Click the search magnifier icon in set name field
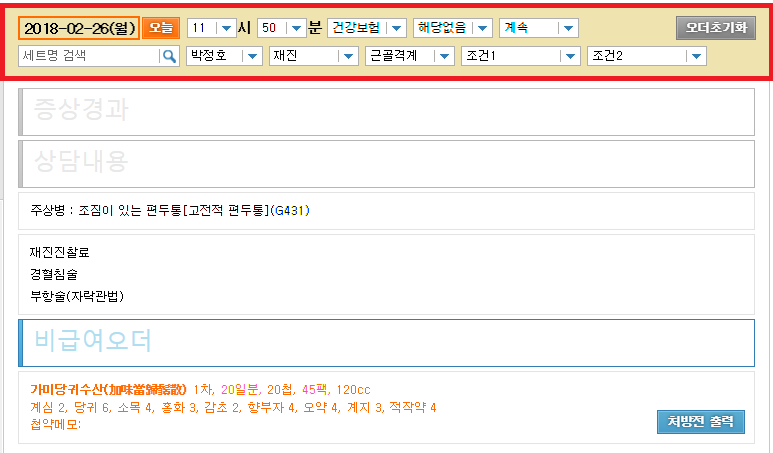The width and height of the screenshot is (773, 453). coord(169,56)
